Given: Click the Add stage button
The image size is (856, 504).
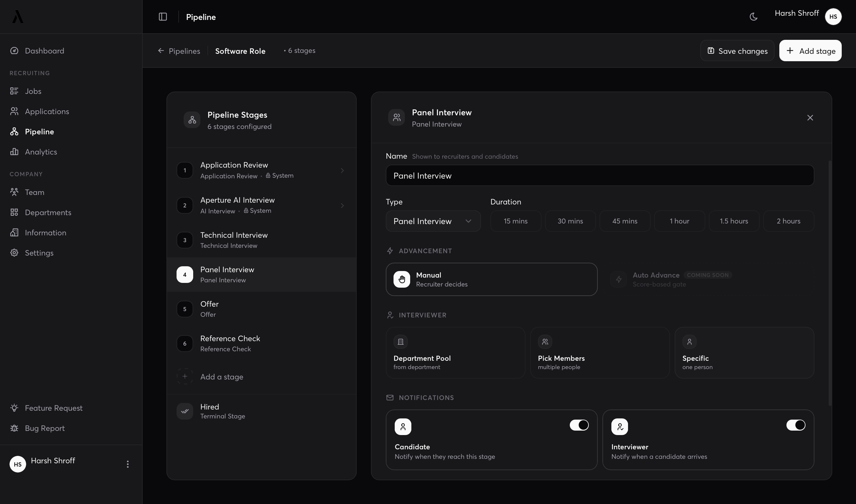Looking at the screenshot, I should pyautogui.click(x=810, y=51).
